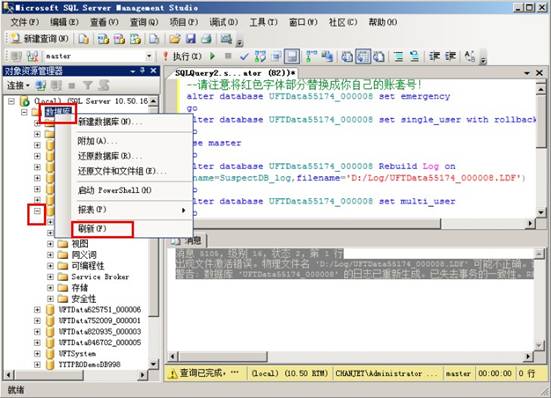Expand UFTData625751_000006 database node

point(37,309)
